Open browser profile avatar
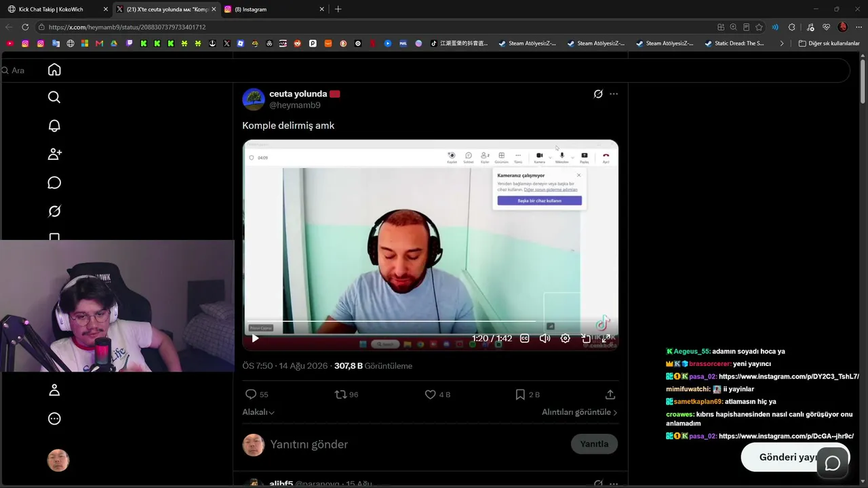The image size is (868, 488). click(843, 27)
